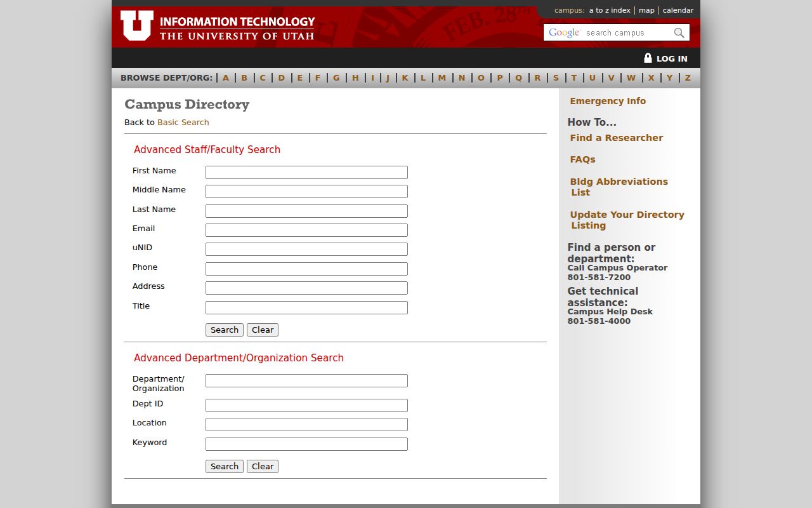Click the Location input field
Viewport: 812px width, 508px height.
point(306,424)
